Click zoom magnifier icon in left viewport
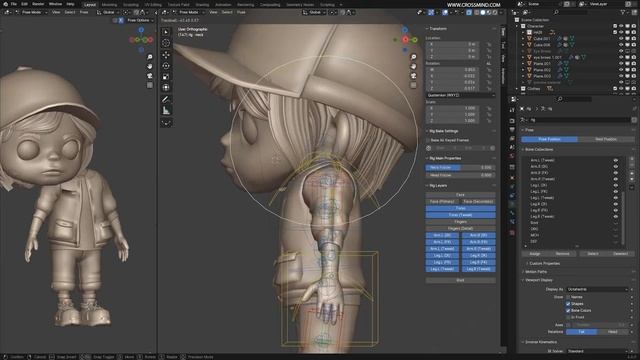Viewport: 640px width, 360px height. (150, 57)
